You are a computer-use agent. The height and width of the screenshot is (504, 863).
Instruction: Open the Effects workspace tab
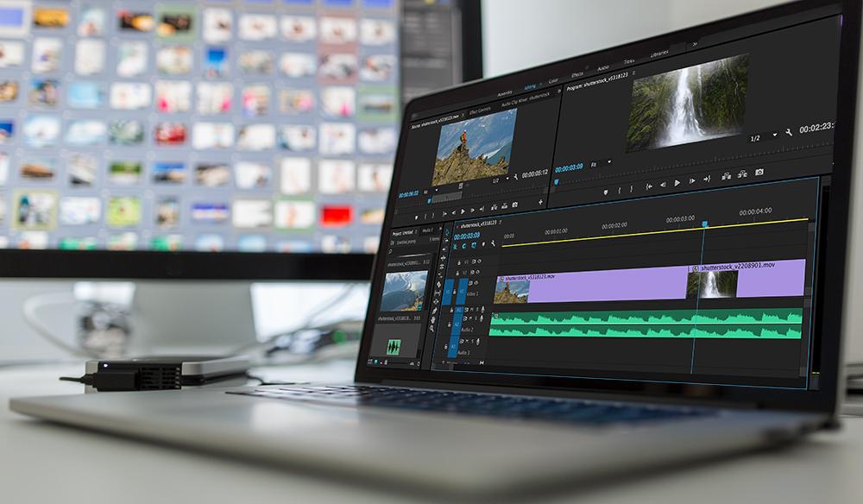(576, 74)
